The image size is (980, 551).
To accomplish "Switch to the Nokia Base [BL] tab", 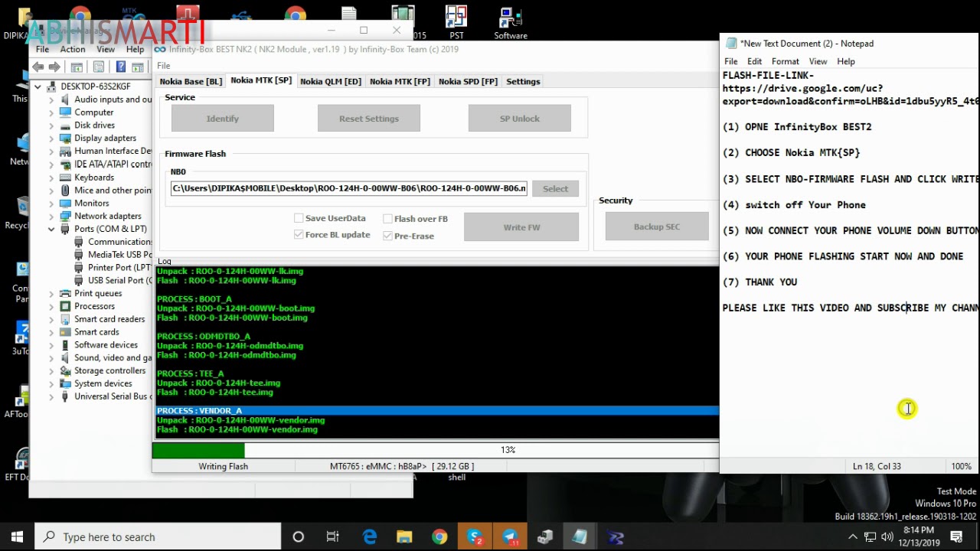I will [191, 81].
